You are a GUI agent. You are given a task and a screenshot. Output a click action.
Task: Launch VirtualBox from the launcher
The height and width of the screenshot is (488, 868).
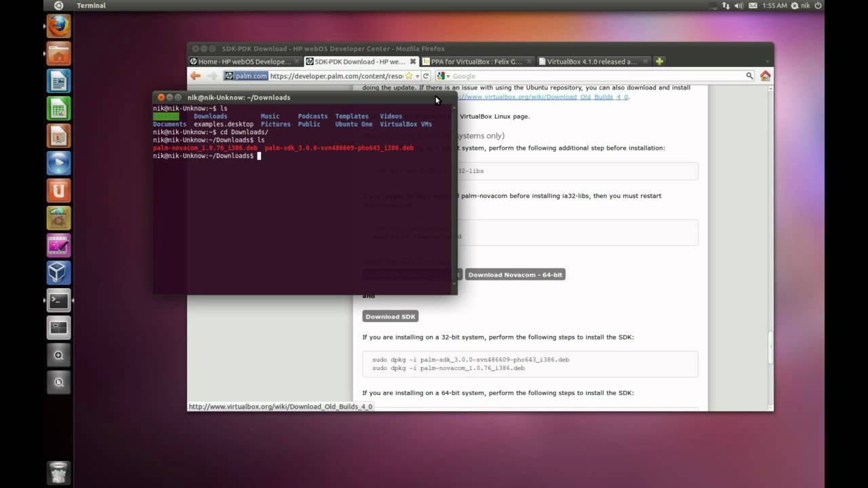click(58, 273)
